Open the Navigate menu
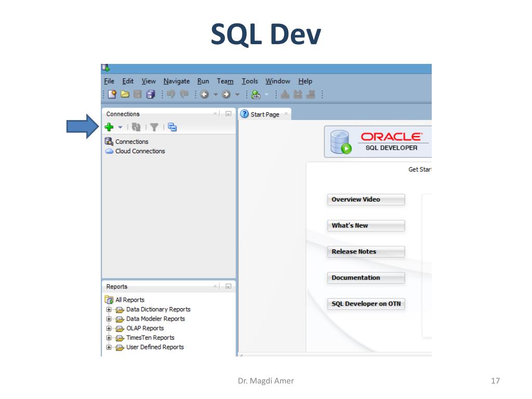This screenshot has height=399, width=532. 177,81
